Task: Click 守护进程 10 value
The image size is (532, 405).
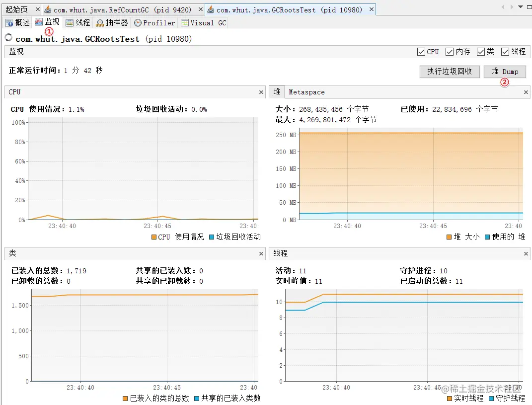Action: pos(444,271)
